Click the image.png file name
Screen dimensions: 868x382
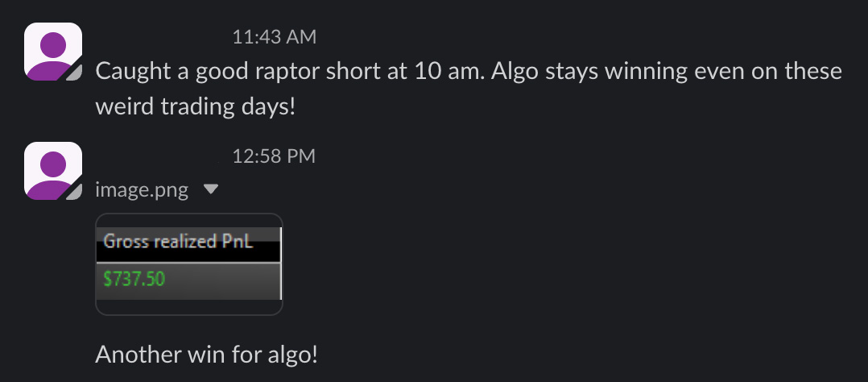point(142,190)
